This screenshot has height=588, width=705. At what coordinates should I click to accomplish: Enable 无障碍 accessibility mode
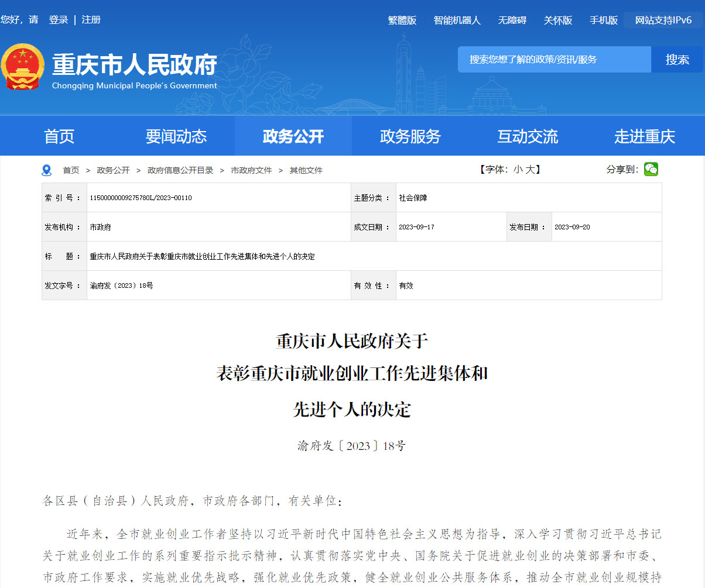coord(512,20)
